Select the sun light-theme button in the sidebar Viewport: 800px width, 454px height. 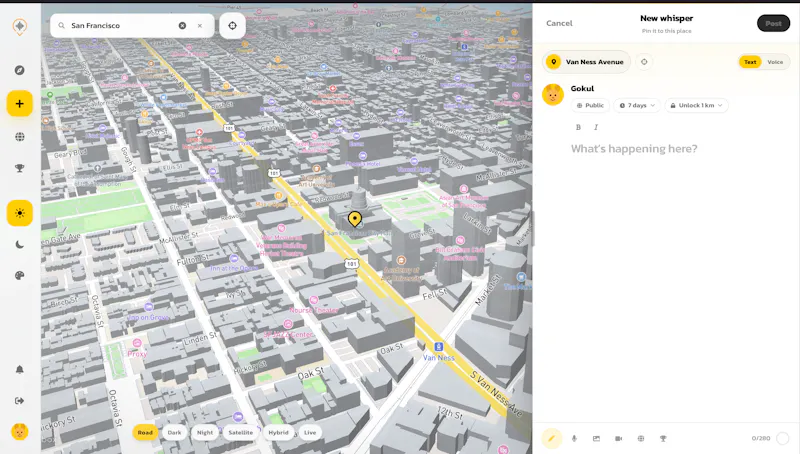(19, 213)
